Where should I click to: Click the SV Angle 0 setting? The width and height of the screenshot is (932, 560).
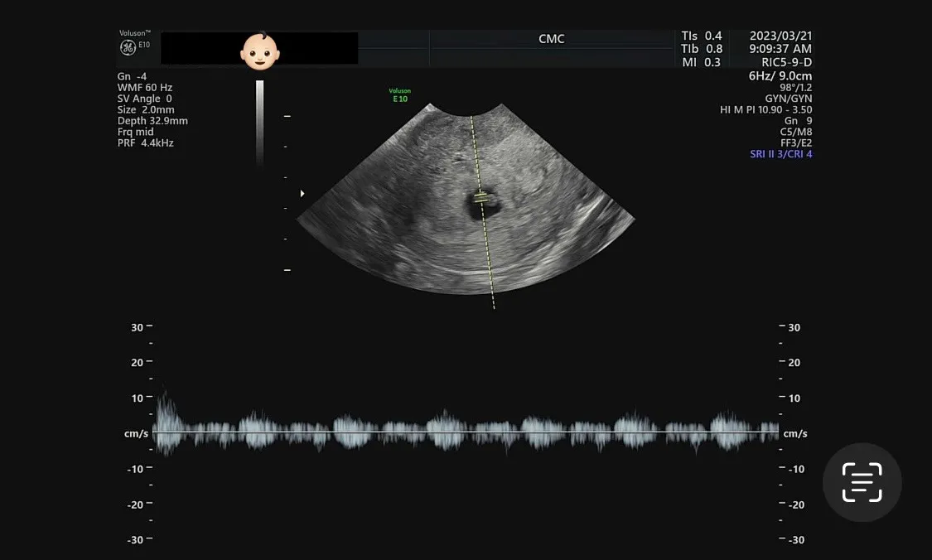(144, 99)
